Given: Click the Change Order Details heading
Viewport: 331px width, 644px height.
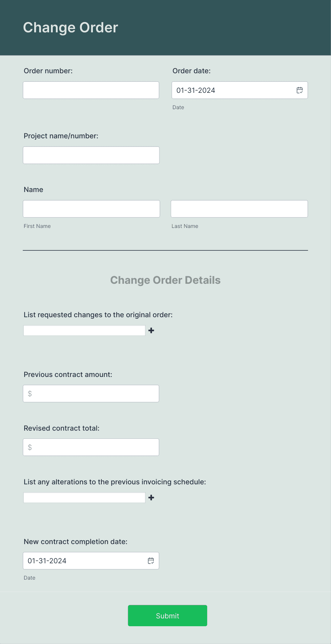Looking at the screenshot, I should click(x=165, y=280).
